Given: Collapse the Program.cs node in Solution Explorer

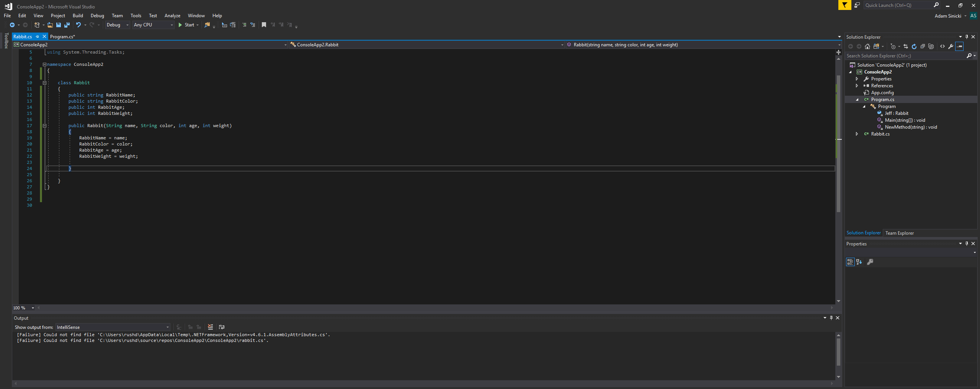Looking at the screenshot, I should click(857, 100).
